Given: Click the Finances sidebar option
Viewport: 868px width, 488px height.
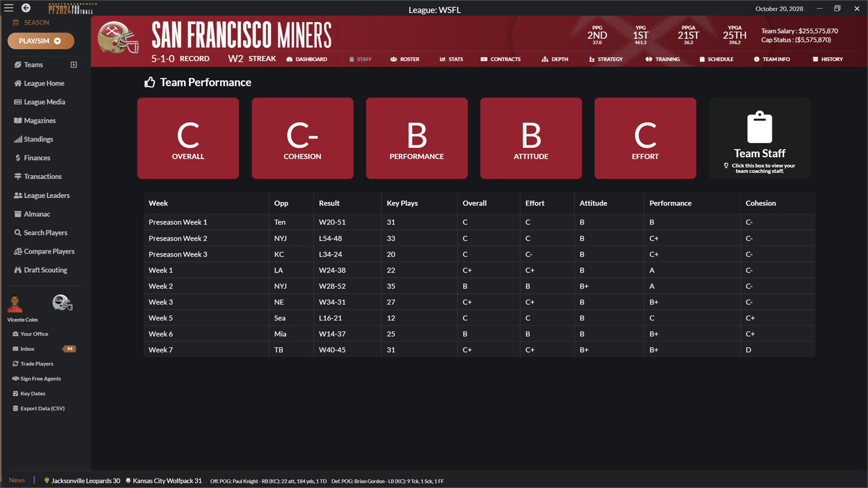Looking at the screenshot, I should pos(37,158).
